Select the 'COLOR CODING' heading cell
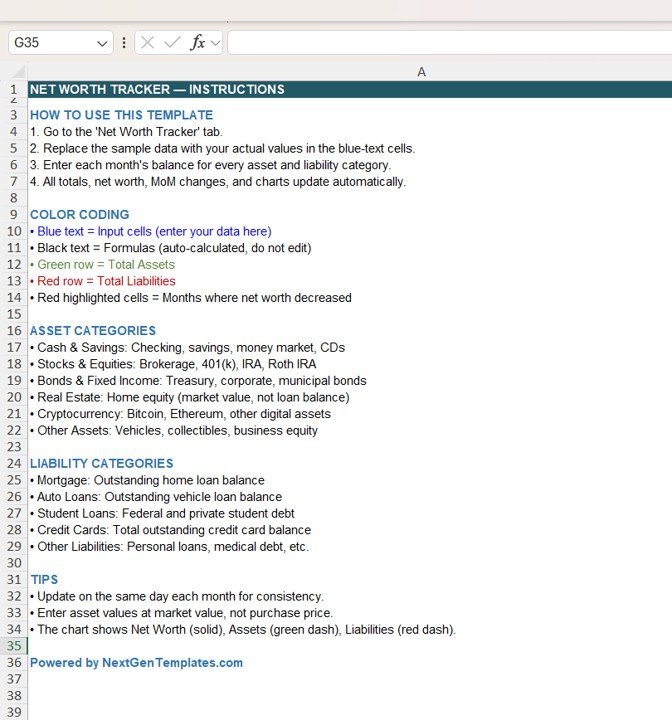Viewport: 672px width, 720px height. coord(79,214)
